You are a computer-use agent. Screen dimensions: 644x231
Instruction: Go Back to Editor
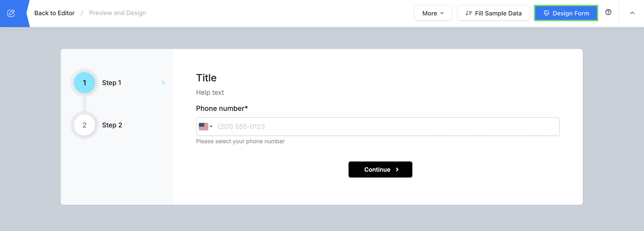pyautogui.click(x=54, y=13)
